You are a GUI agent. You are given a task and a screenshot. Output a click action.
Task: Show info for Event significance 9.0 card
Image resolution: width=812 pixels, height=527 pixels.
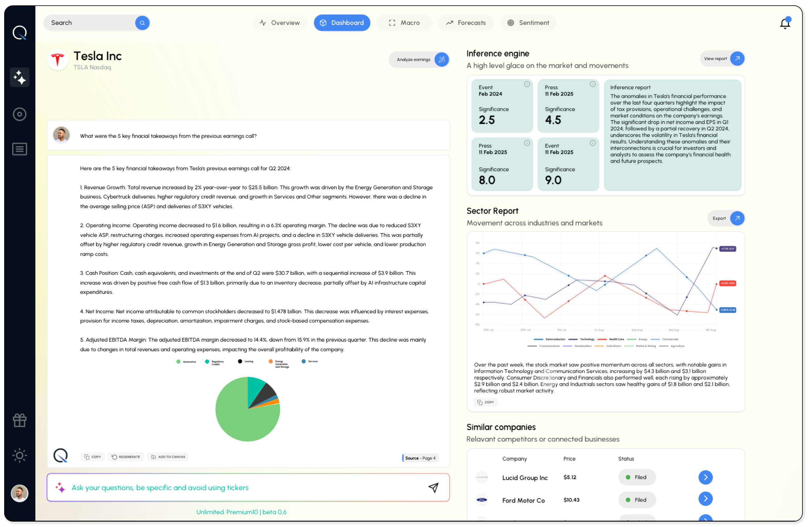[x=593, y=143]
